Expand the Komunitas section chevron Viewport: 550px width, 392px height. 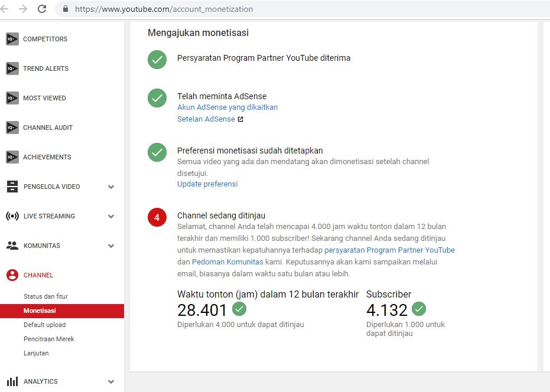click(111, 246)
